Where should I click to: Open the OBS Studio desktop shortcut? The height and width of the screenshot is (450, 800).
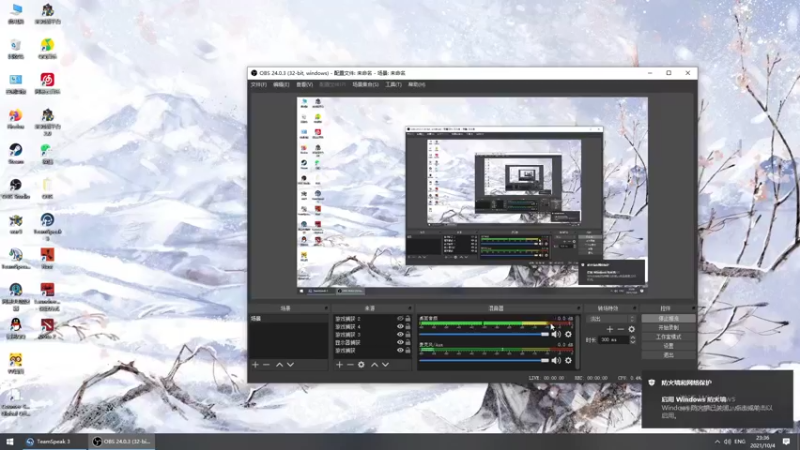(x=16, y=188)
